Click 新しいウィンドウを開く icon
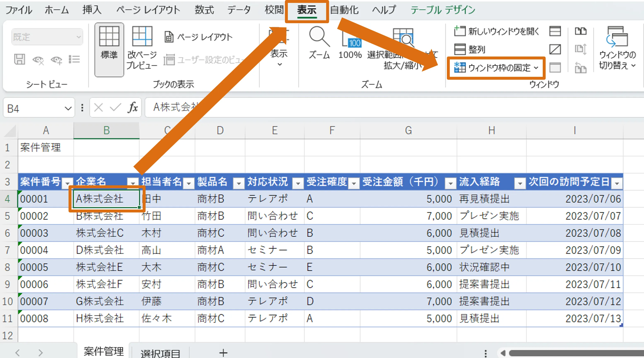Image resolution: width=644 pixels, height=358 pixels. 459,31
